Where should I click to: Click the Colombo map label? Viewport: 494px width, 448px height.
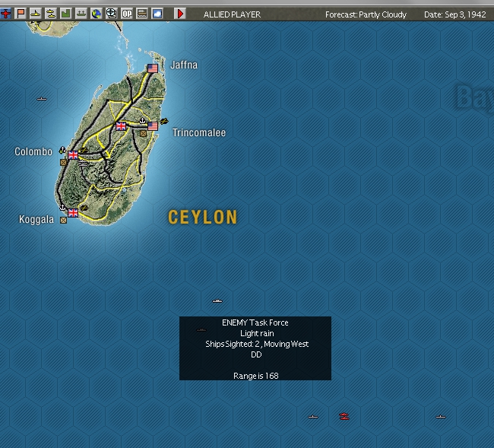pyautogui.click(x=33, y=151)
